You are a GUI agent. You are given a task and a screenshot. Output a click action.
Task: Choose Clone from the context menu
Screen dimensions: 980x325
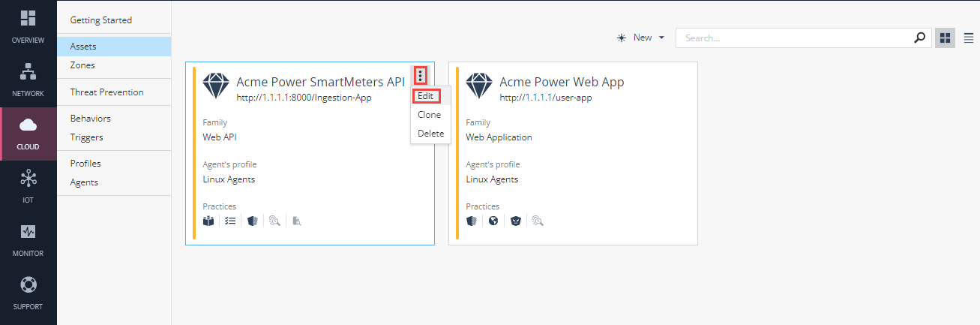[x=429, y=115]
